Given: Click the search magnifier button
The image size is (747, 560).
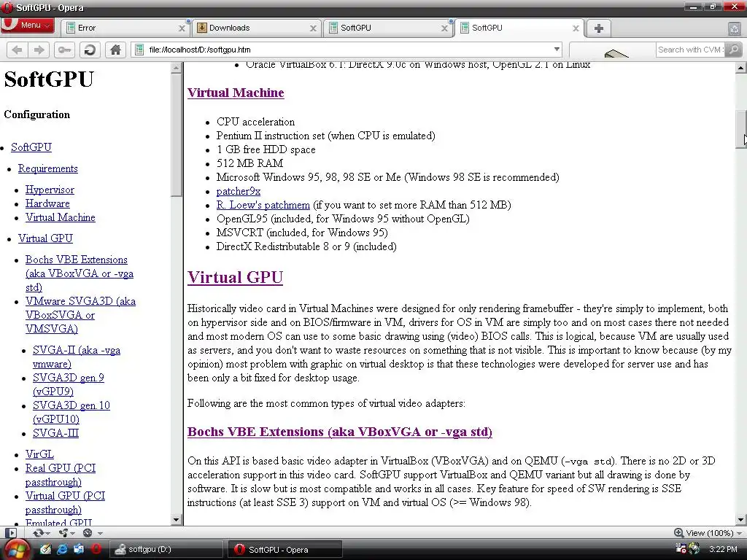Looking at the screenshot, I should point(734,50).
